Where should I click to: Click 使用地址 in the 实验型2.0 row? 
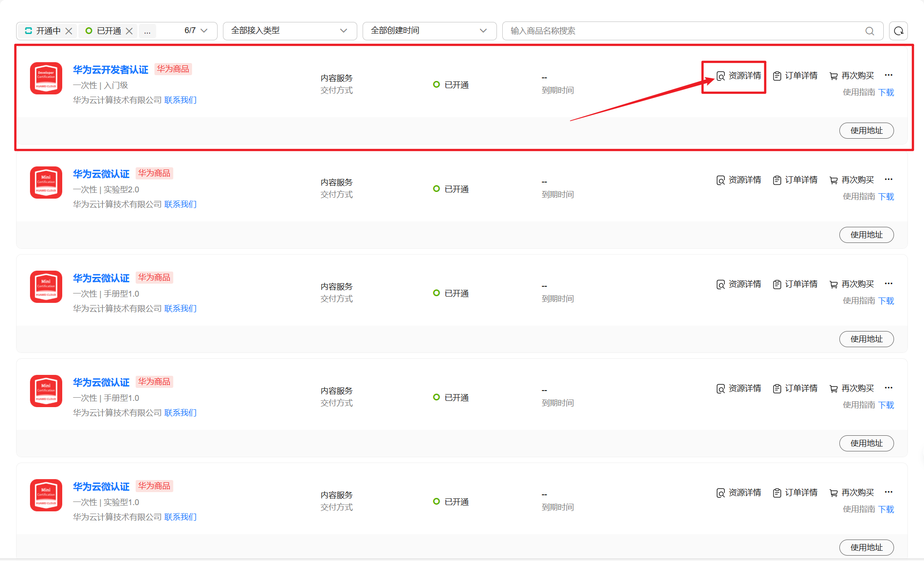[866, 235]
